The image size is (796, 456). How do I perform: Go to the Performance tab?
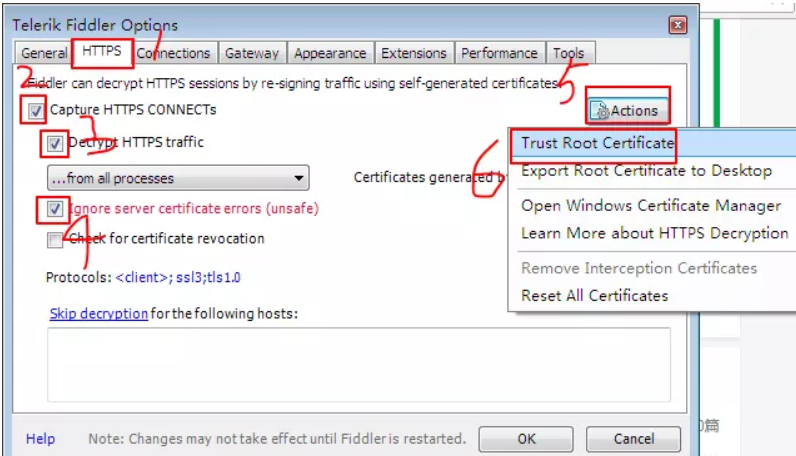point(499,53)
